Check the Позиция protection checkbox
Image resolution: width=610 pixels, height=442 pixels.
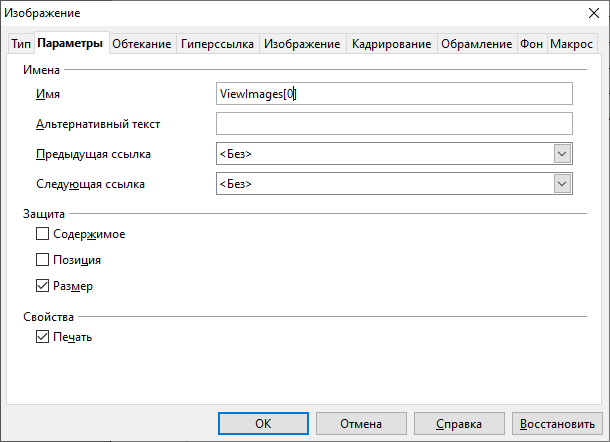(42, 260)
